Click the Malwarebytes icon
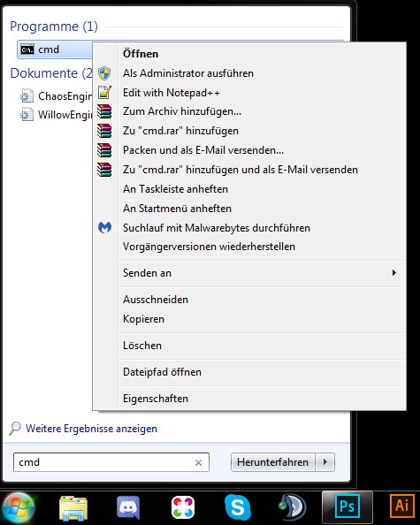Viewport: 420px width, 525px height. pos(104,228)
